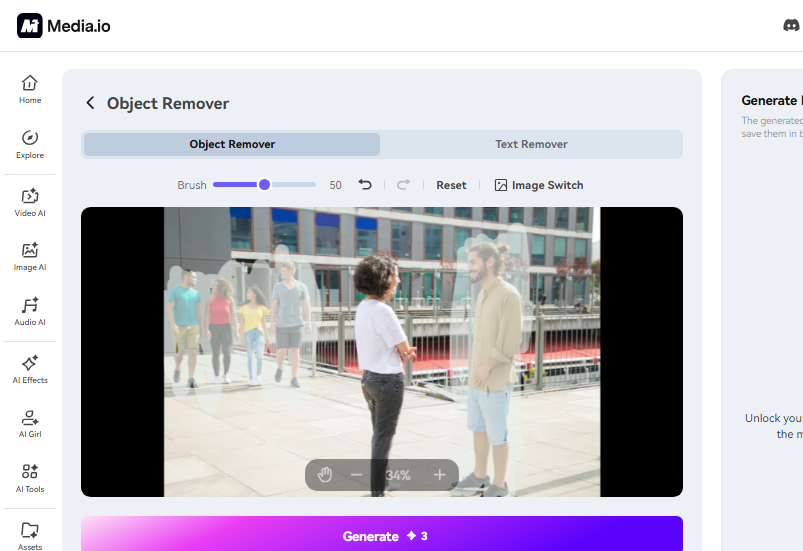803x551 pixels.
Task: Open Explore in the sidebar
Action: [x=30, y=144]
